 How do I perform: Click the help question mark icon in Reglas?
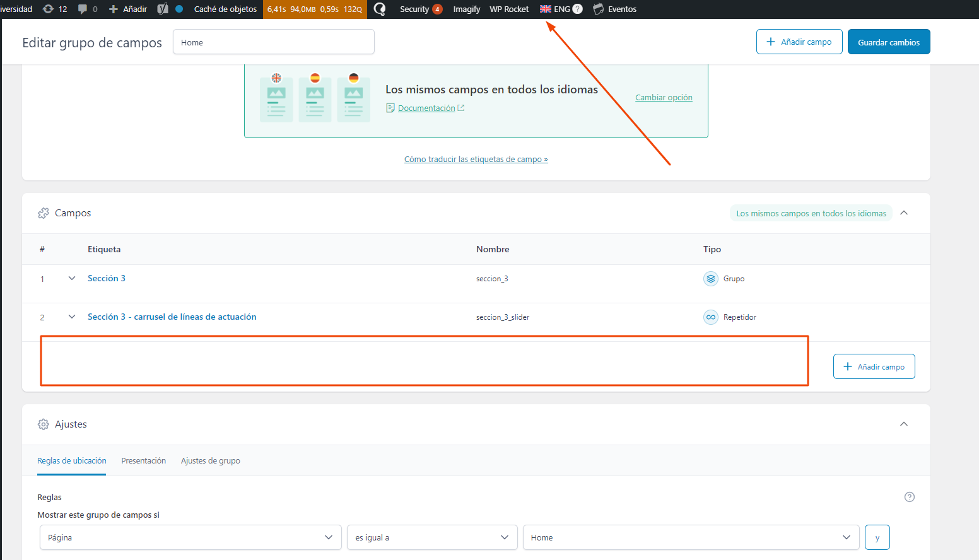tap(909, 497)
